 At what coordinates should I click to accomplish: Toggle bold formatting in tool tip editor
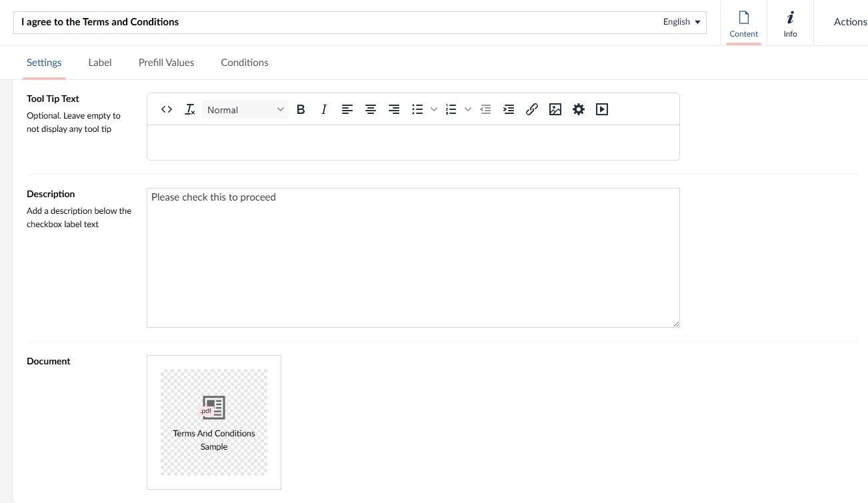pyautogui.click(x=301, y=109)
